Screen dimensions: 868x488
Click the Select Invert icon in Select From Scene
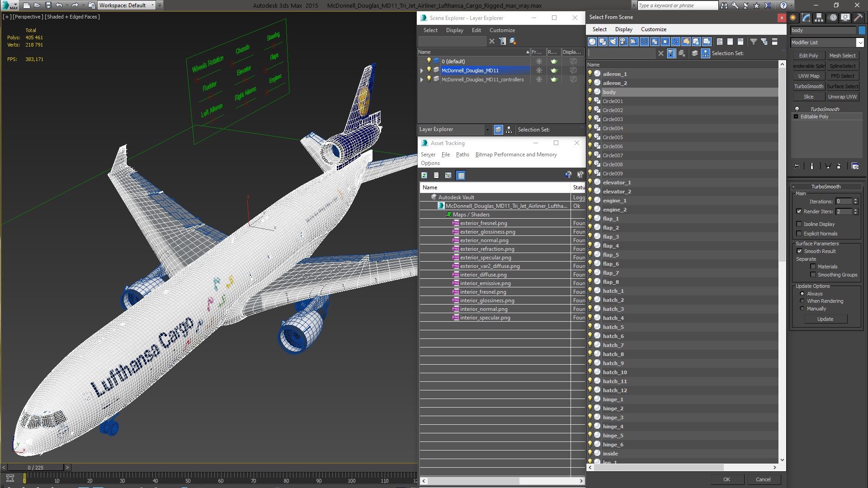(x=741, y=42)
